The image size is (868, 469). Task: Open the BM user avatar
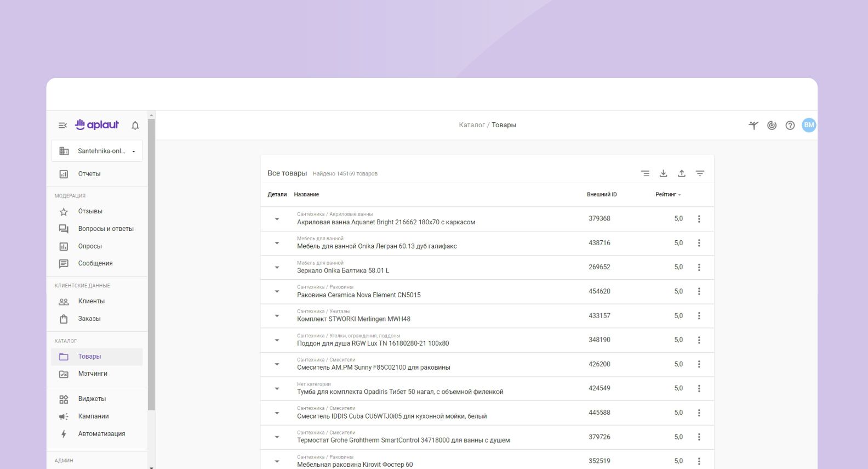coord(809,125)
